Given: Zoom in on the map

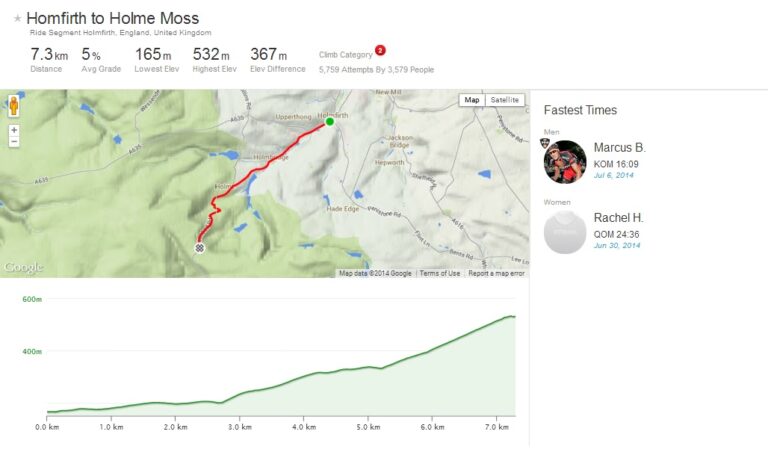Looking at the screenshot, I should coord(14,130).
